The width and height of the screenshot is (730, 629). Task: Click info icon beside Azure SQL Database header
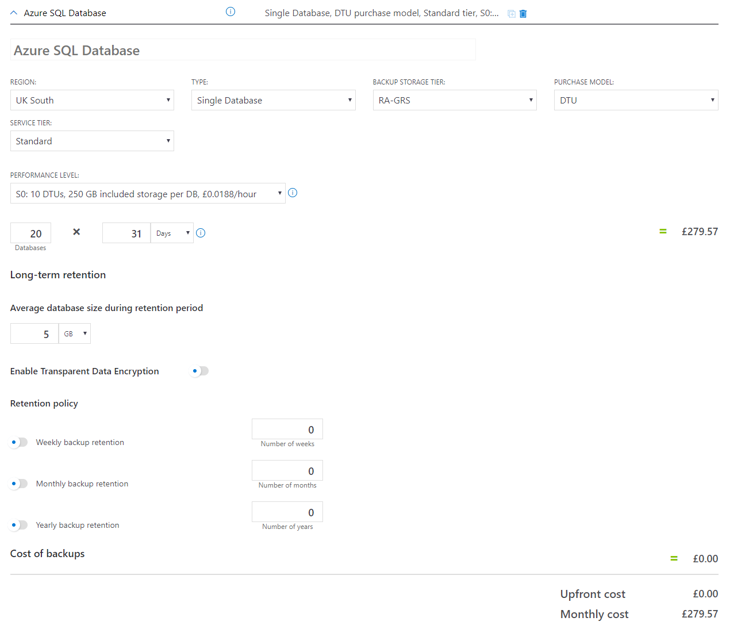tap(230, 12)
